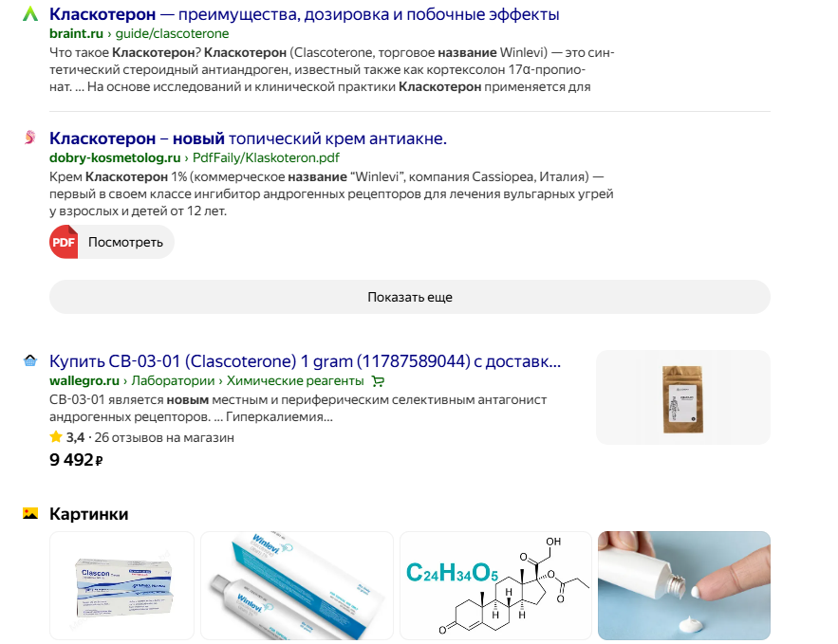
Task: Open the Класкотерон преимущества, дозировка title link
Action: [x=304, y=14]
